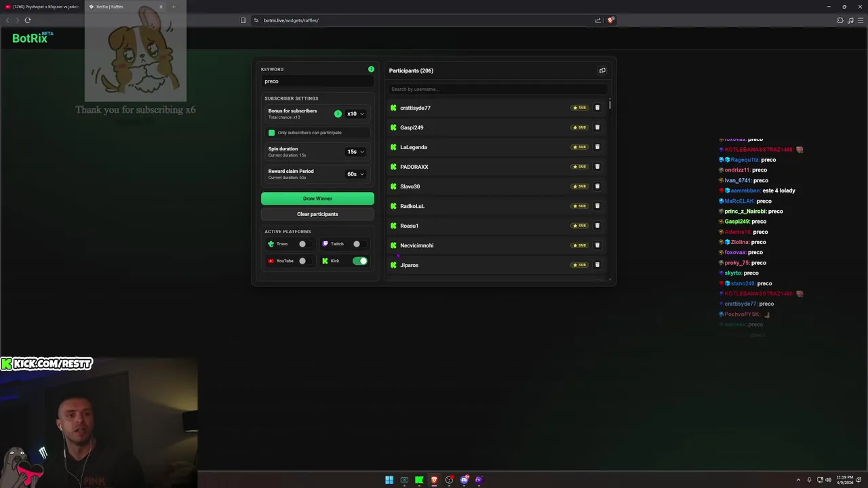Click chat message 'este 4 lolady'

[x=779, y=190]
